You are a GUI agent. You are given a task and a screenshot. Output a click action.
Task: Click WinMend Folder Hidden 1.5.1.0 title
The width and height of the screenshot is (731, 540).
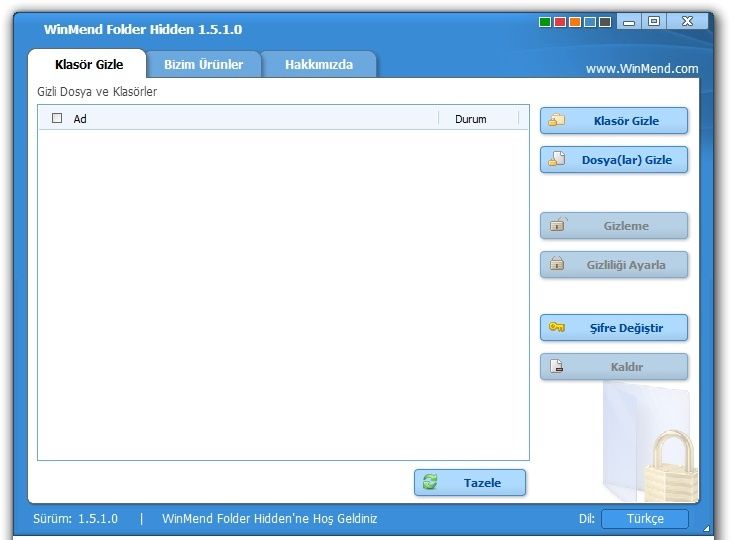tap(143, 29)
